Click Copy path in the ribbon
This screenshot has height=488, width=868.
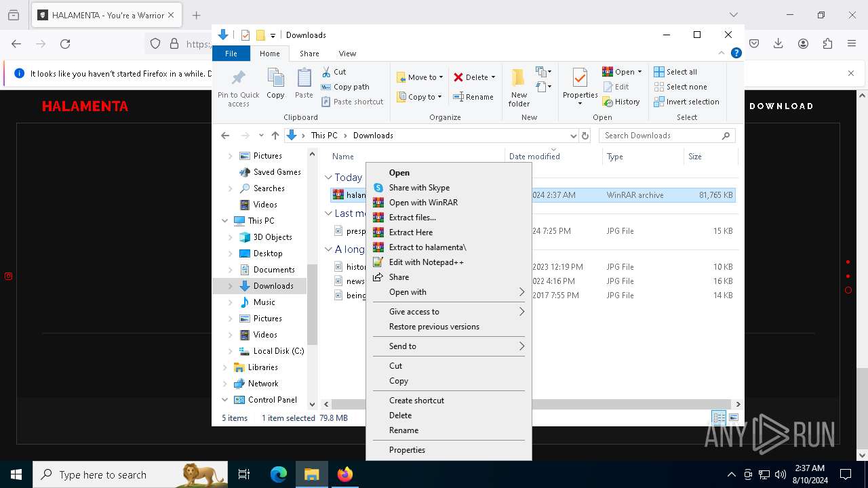[x=345, y=87]
